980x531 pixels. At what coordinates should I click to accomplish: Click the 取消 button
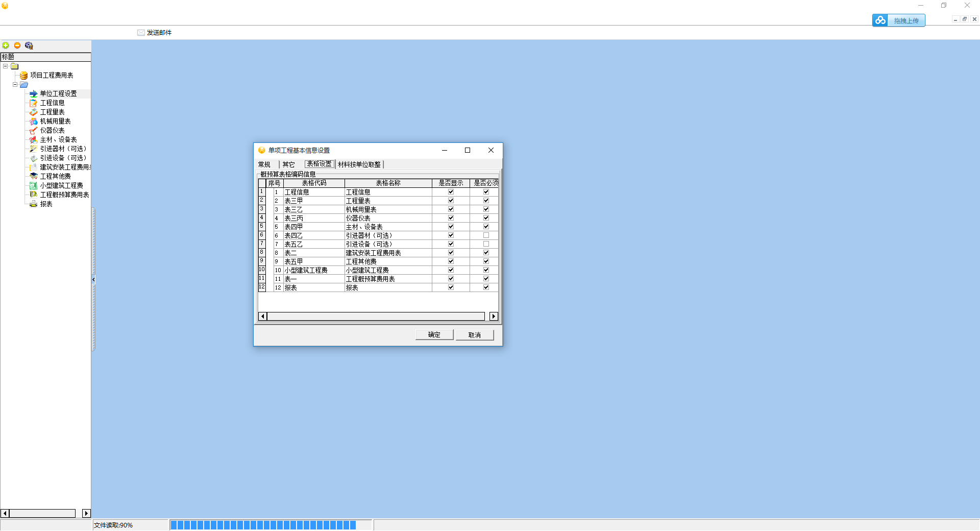[x=475, y=335]
